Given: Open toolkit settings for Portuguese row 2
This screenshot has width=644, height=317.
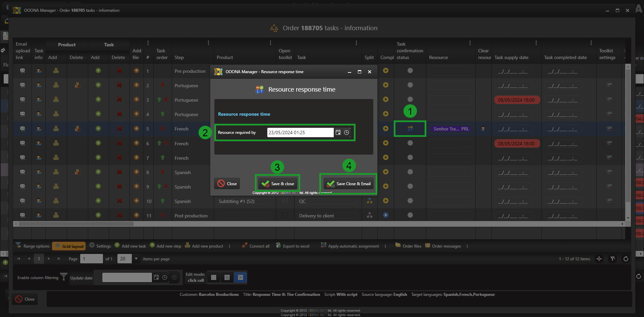Looking at the screenshot, I should (x=609, y=85).
